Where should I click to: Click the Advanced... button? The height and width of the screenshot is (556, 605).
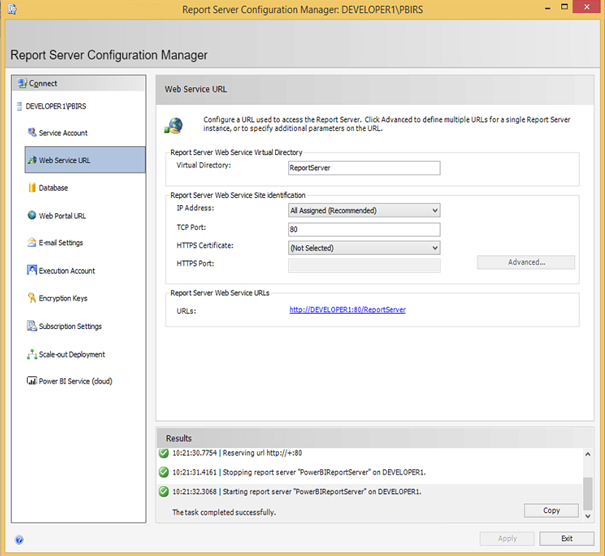click(526, 262)
